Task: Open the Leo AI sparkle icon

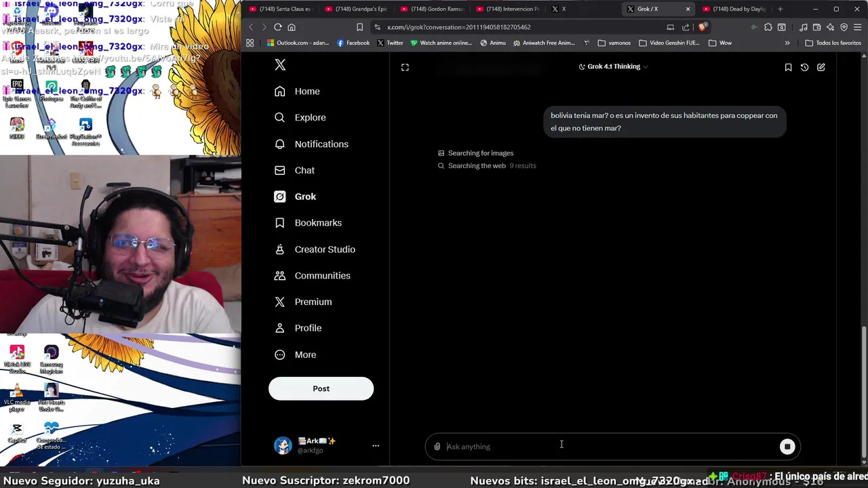Action: [x=831, y=27]
